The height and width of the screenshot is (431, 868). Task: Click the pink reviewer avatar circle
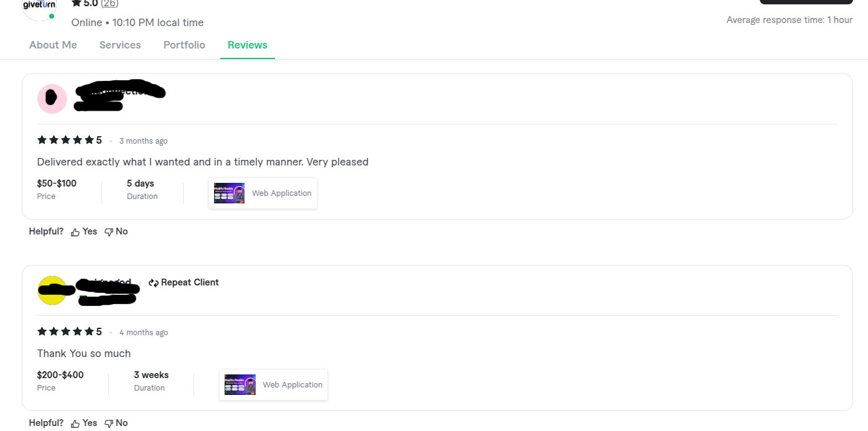(x=52, y=99)
